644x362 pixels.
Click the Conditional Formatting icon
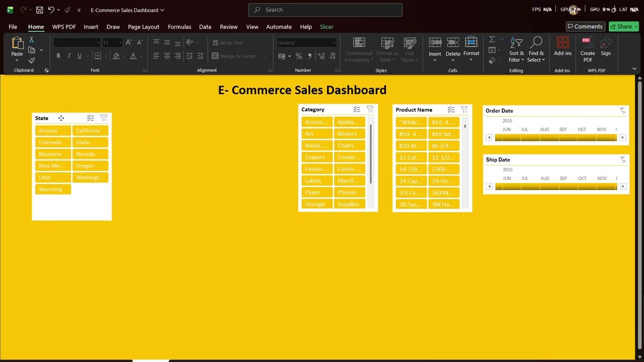pyautogui.click(x=359, y=43)
